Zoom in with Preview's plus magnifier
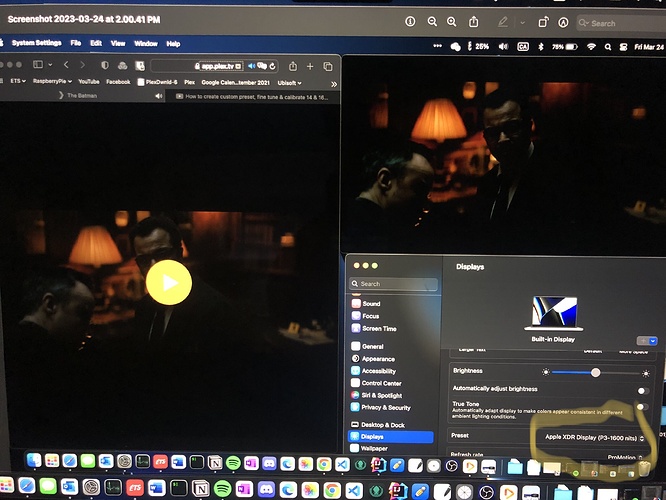Viewport: 666px width, 500px height. (x=452, y=22)
